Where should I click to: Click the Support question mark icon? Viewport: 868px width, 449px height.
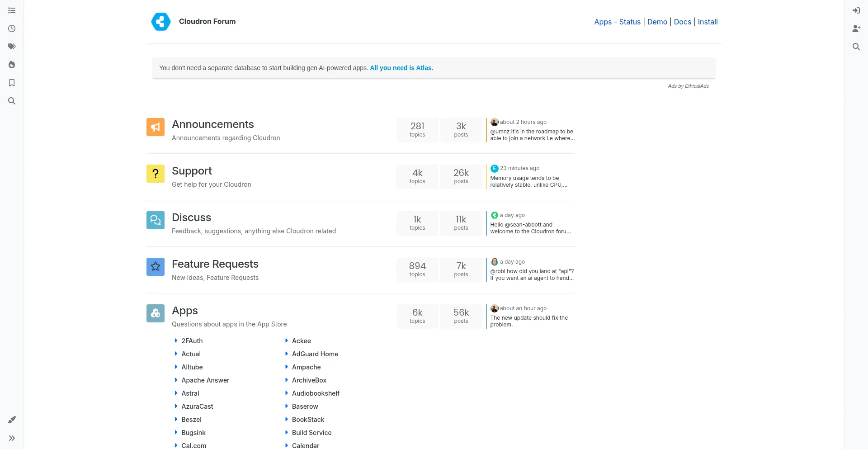(156, 174)
